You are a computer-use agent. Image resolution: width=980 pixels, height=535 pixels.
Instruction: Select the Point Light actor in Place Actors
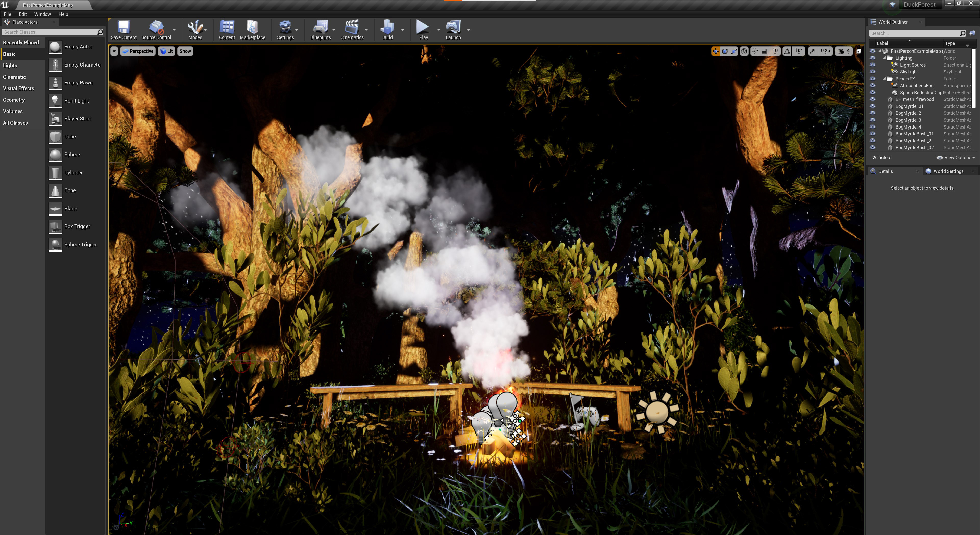[76, 101]
